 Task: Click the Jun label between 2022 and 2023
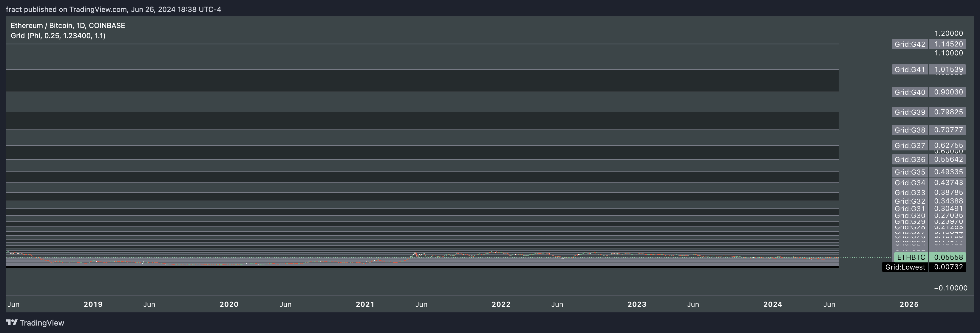(557, 304)
